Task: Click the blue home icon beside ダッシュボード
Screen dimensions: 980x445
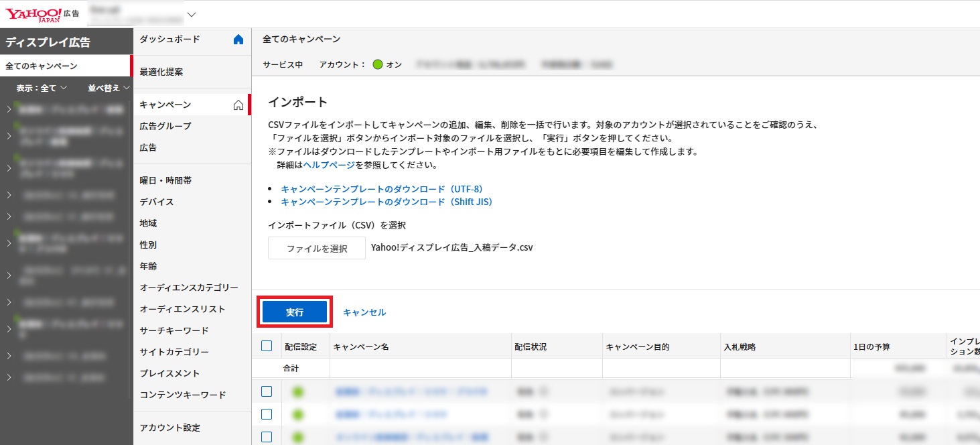Action: click(238, 40)
